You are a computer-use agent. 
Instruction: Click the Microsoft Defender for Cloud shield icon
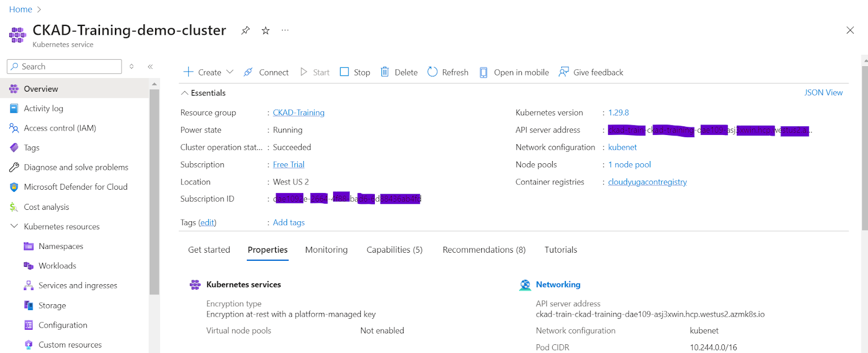click(14, 187)
